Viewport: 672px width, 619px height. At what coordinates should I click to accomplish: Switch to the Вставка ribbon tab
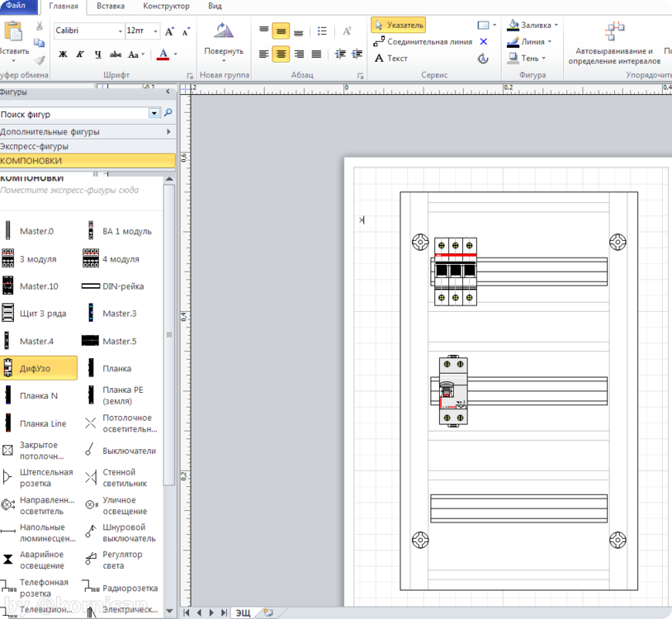point(111,6)
